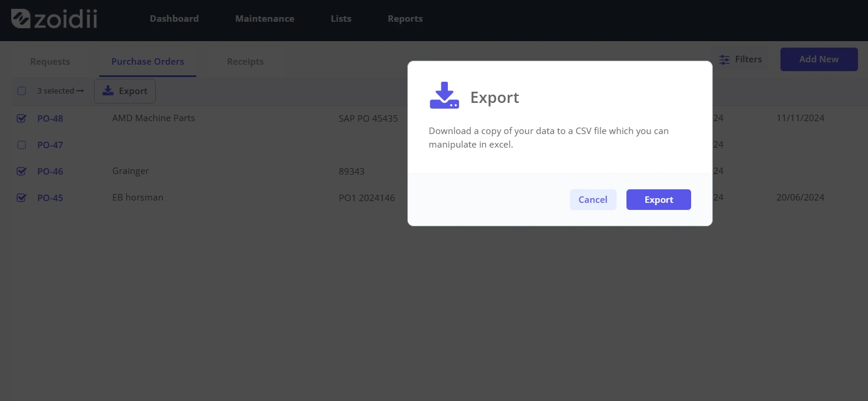Image resolution: width=868 pixels, height=401 pixels.
Task: Open the Lists menu
Action: [x=341, y=19]
